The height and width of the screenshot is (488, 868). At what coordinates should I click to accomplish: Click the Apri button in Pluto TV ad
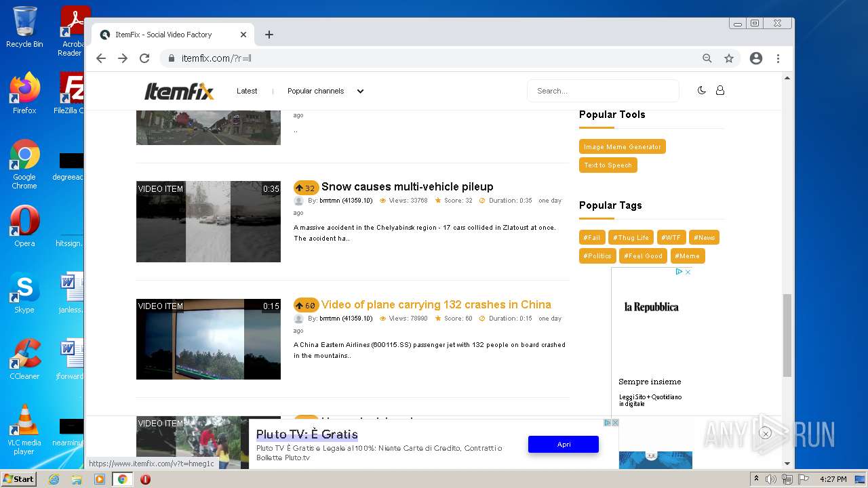(x=564, y=445)
